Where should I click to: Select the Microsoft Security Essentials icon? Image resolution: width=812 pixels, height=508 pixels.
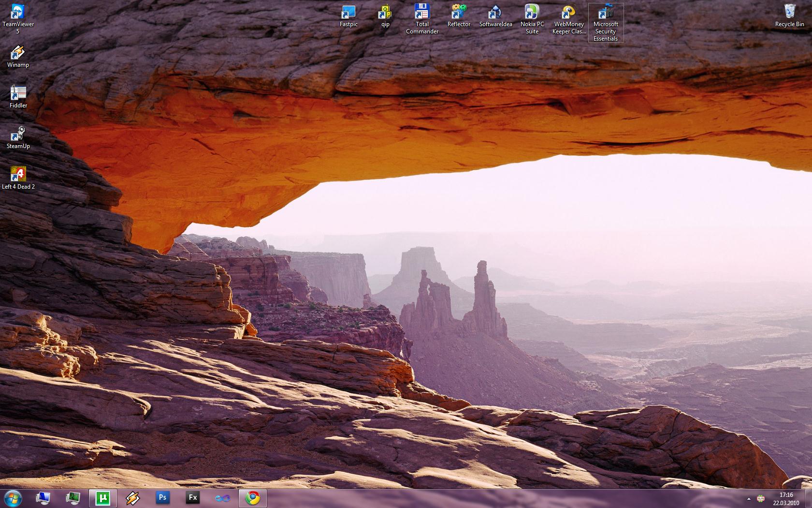coord(606,12)
